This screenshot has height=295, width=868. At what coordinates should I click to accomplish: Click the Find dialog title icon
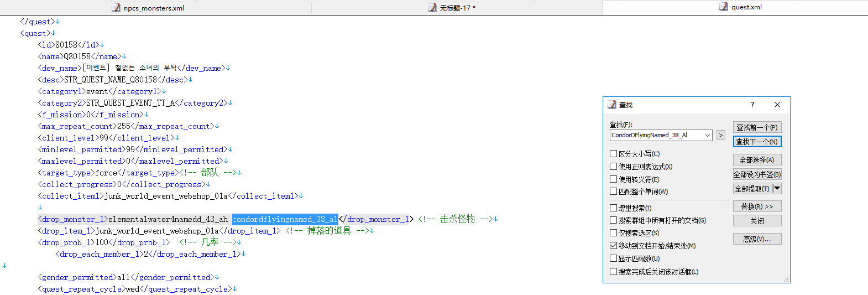click(x=611, y=105)
